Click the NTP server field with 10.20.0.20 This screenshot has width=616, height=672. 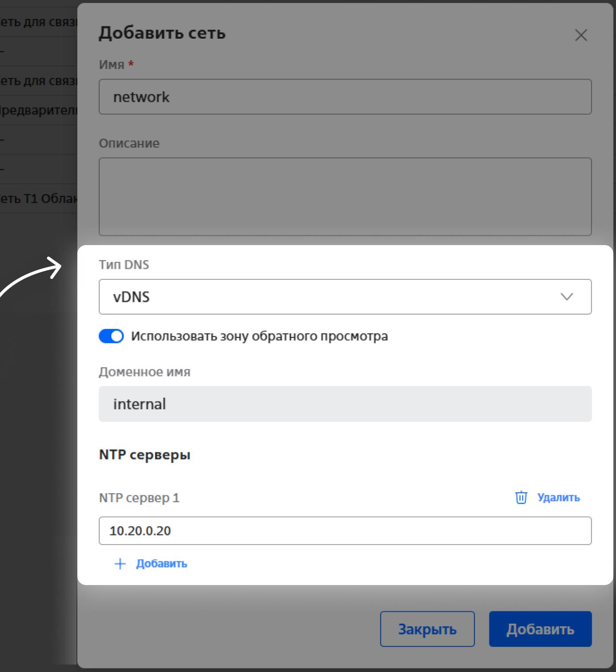(345, 531)
